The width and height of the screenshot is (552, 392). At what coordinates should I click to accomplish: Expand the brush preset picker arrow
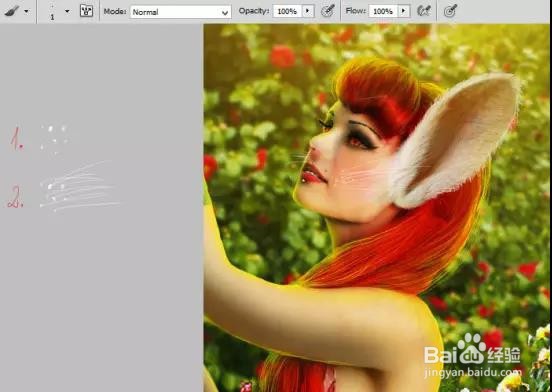[x=67, y=11]
